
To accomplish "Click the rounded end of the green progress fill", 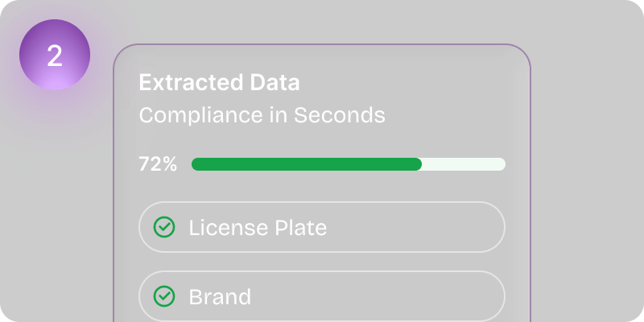I will [416, 164].
